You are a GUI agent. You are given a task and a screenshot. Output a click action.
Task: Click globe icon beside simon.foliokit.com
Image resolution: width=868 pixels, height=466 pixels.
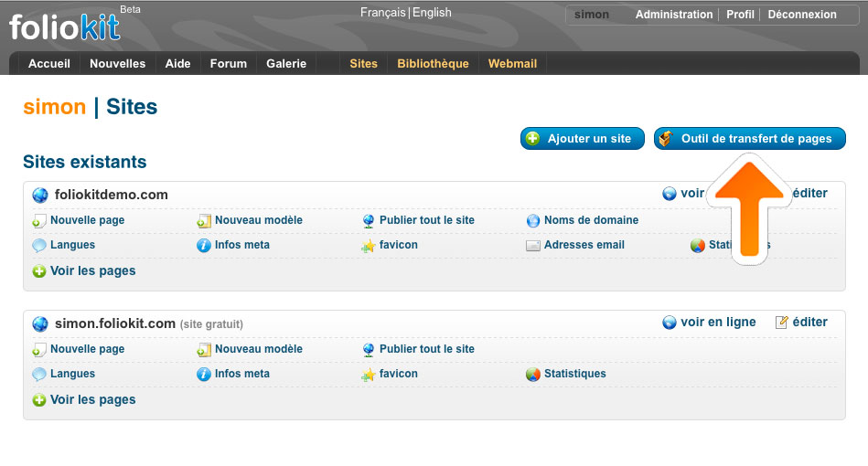point(40,323)
